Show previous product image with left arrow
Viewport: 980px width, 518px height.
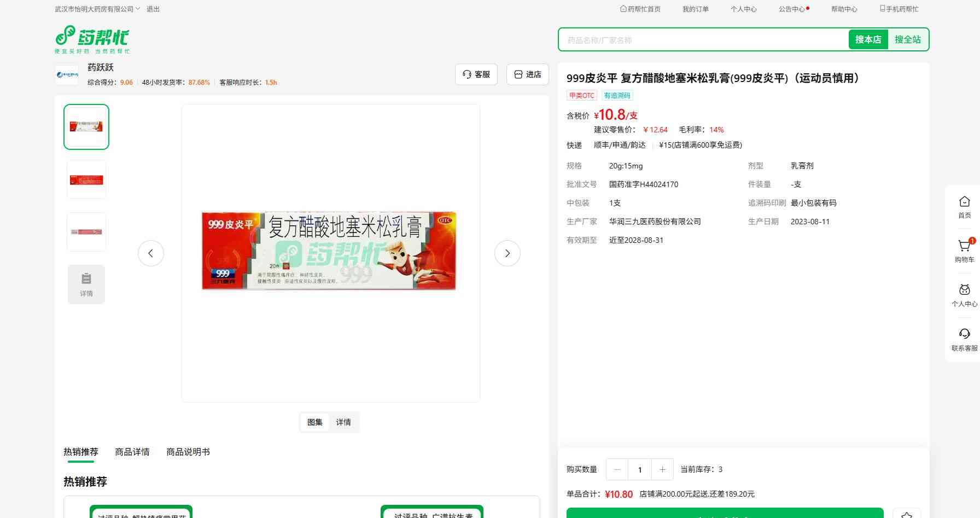click(x=151, y=253)
